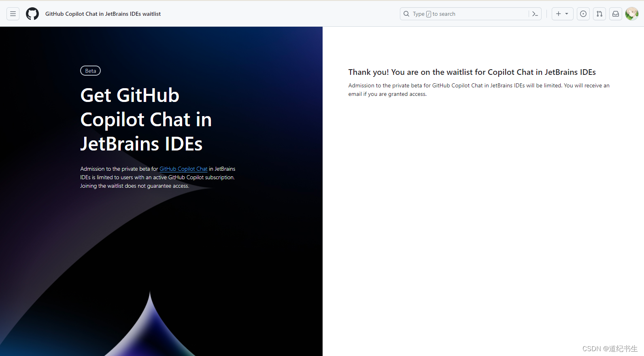Click the Beta badge label
The height and width of the screenshot is (356, 644).
point(91,71)
